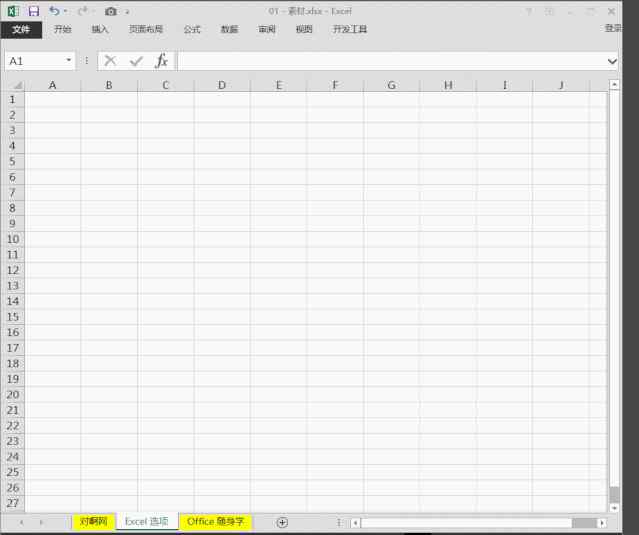The image size is (639, 535).
Task: Click the vertical scrollbar up arrow
Action: pyautogui.click(x=615, y=85)
